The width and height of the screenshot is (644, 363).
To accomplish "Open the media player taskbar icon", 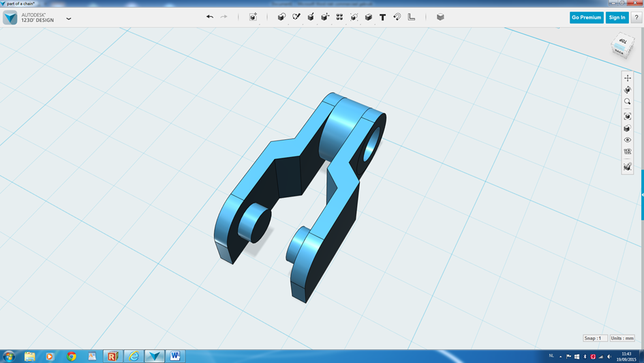I will 50,356.
